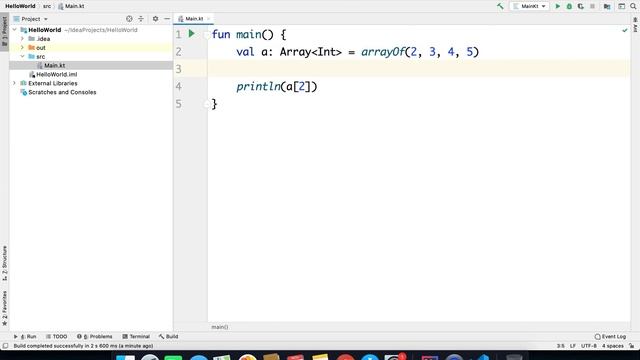Run MainKt with the green play button

coord(558,6)
